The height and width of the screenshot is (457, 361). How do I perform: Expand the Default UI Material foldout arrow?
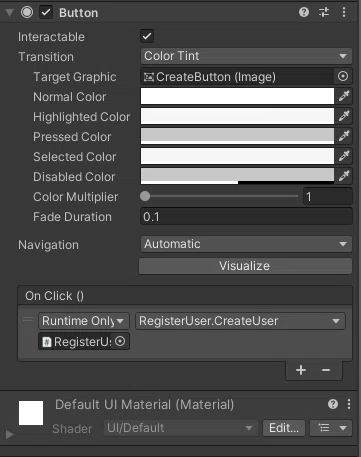[9, 435]
